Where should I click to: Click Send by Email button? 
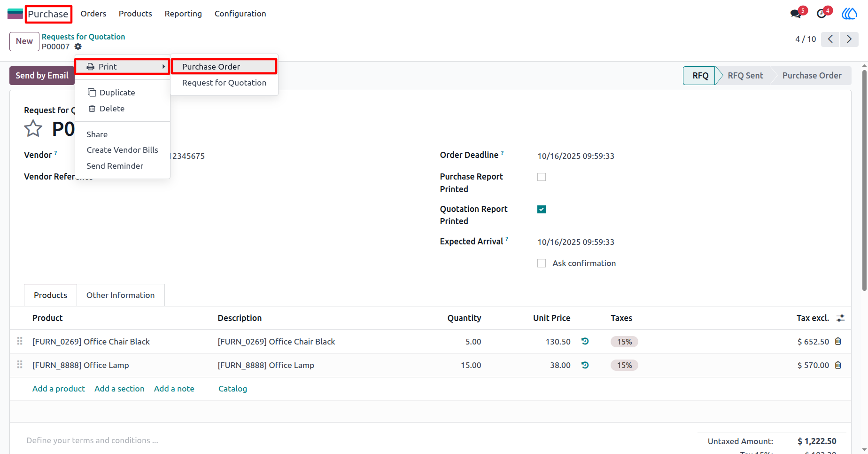pos(42,76)
